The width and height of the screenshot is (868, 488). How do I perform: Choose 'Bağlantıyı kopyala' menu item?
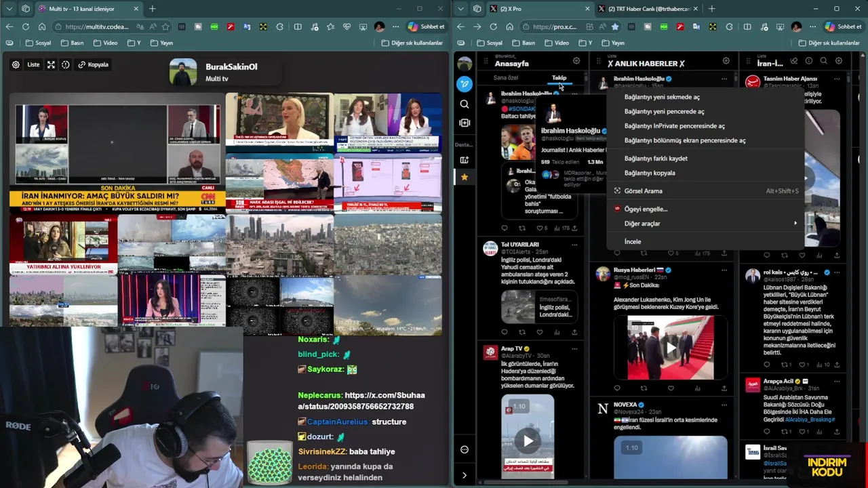tap(705, 173)
